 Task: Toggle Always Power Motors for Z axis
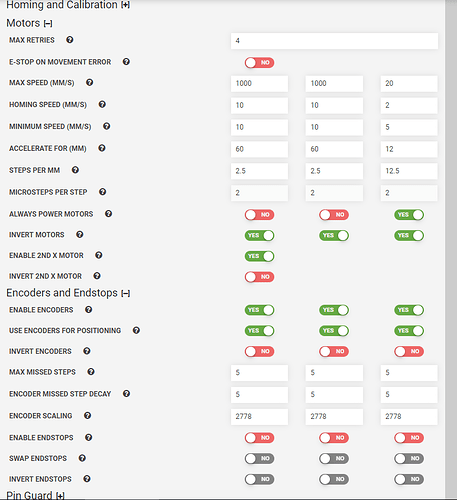409,215
